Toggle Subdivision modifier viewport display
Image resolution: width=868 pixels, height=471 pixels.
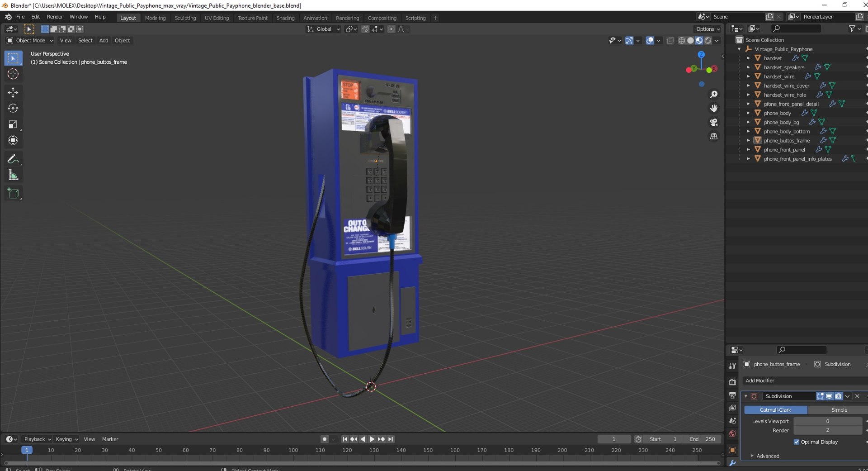[830, 396]
